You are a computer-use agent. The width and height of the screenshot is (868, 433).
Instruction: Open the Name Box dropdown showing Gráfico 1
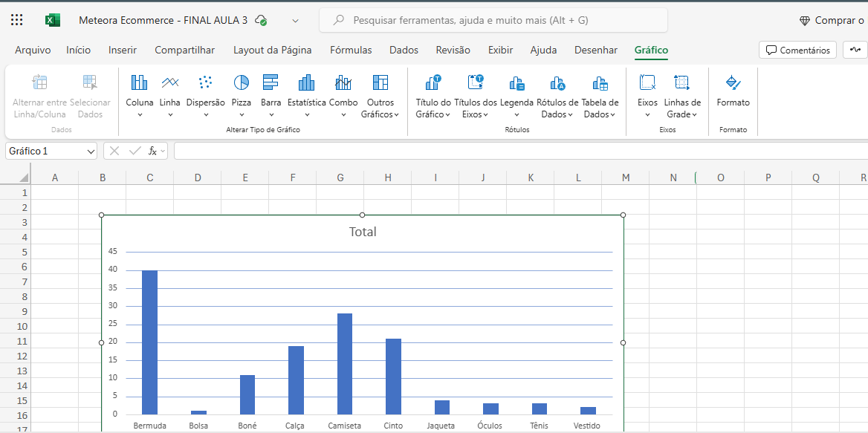coord(91,151)
